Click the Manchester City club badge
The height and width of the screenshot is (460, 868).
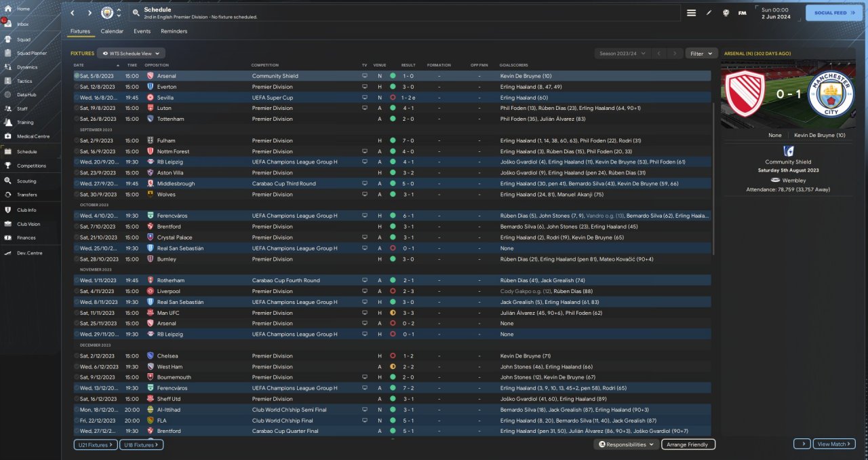[x=107, y=13]
